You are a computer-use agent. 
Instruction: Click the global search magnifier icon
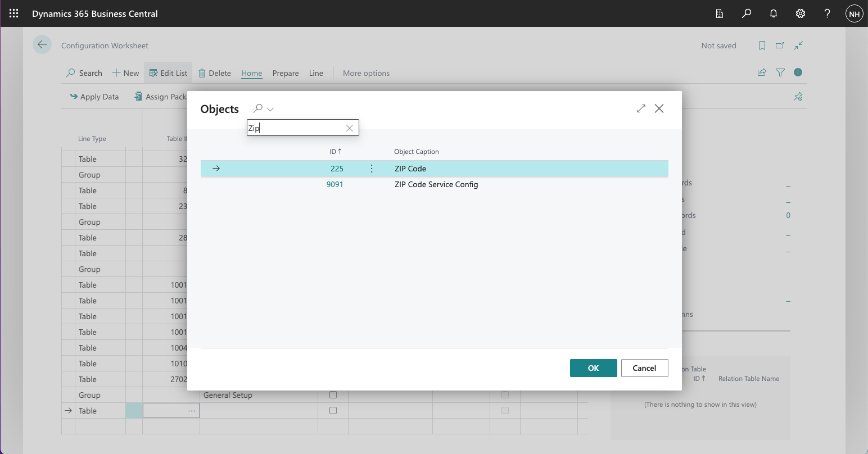point(747,13)
